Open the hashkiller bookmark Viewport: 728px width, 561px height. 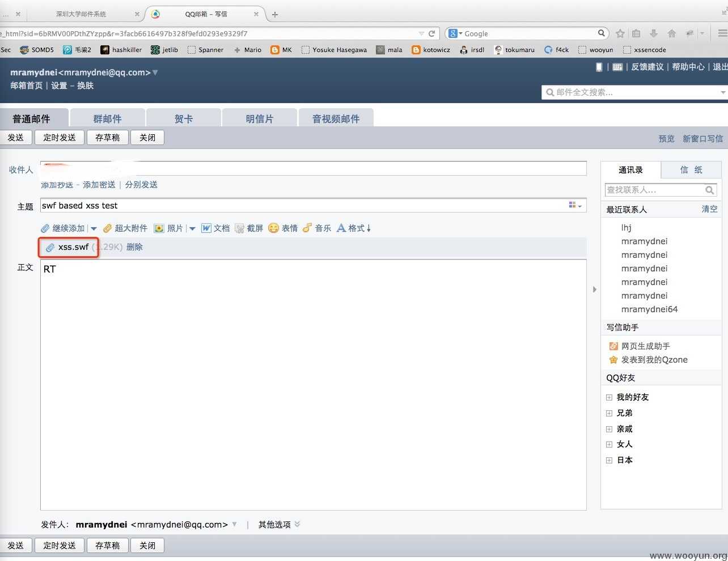point(121,50)
